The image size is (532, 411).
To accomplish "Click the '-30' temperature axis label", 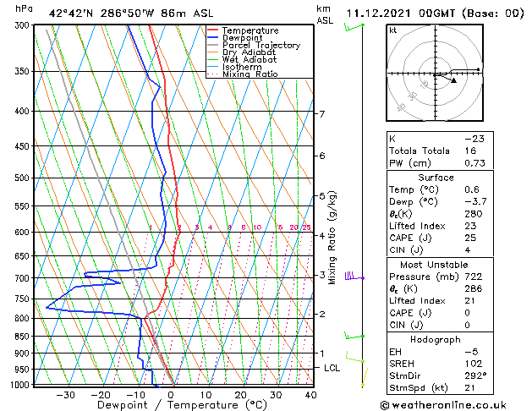I will point(65,395).
